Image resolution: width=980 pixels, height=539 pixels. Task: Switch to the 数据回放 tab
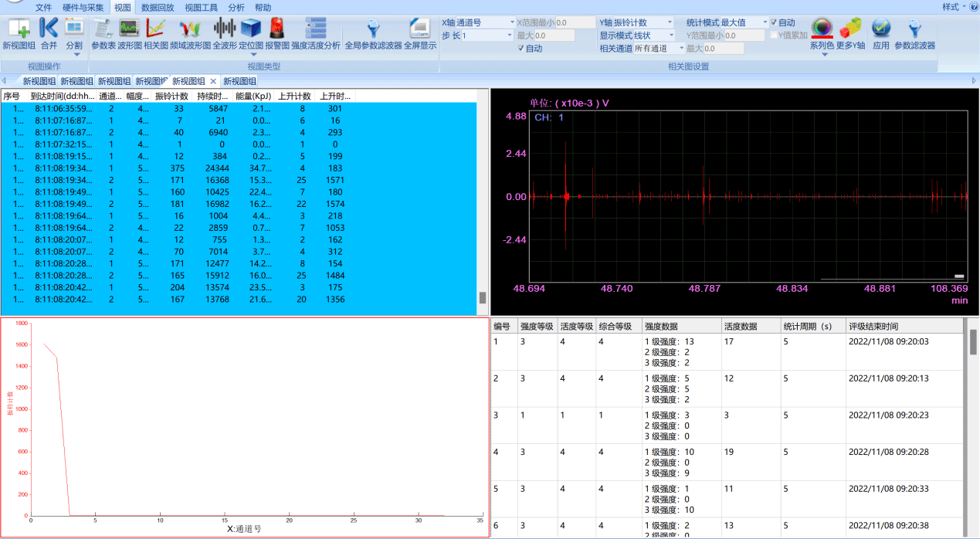pyautogui.click(x=158, y=7)
